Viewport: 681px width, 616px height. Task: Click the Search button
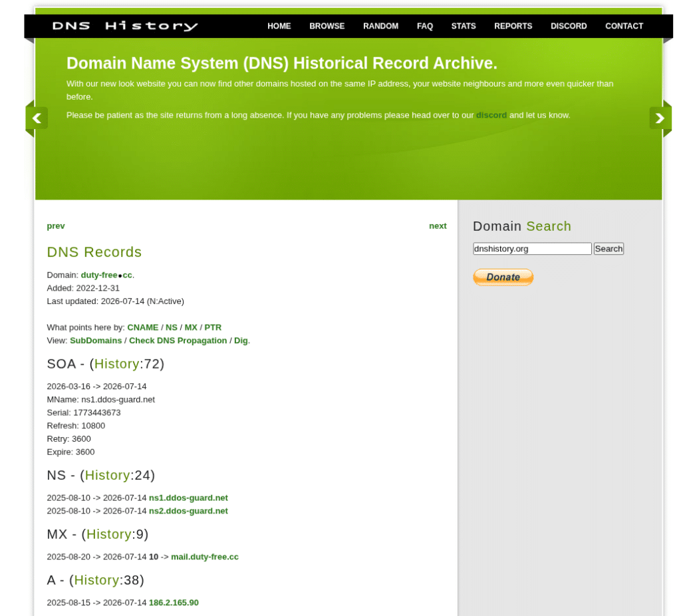609,249
